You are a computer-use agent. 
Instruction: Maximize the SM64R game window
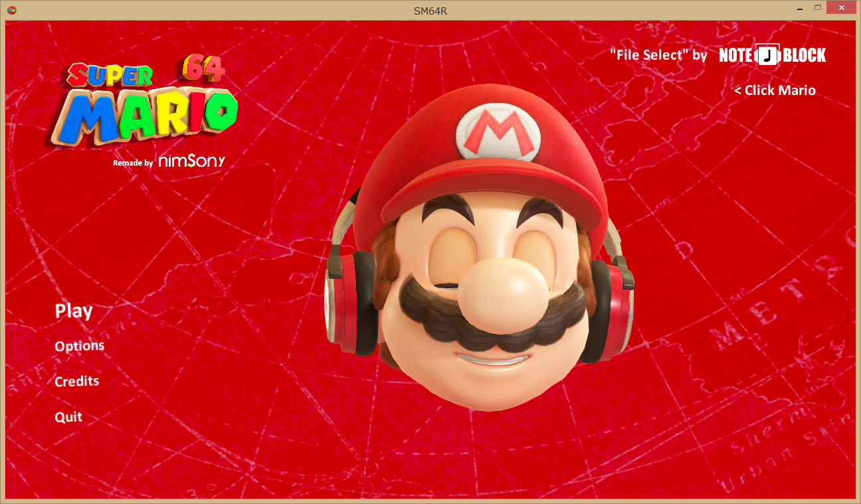[817, 8]
